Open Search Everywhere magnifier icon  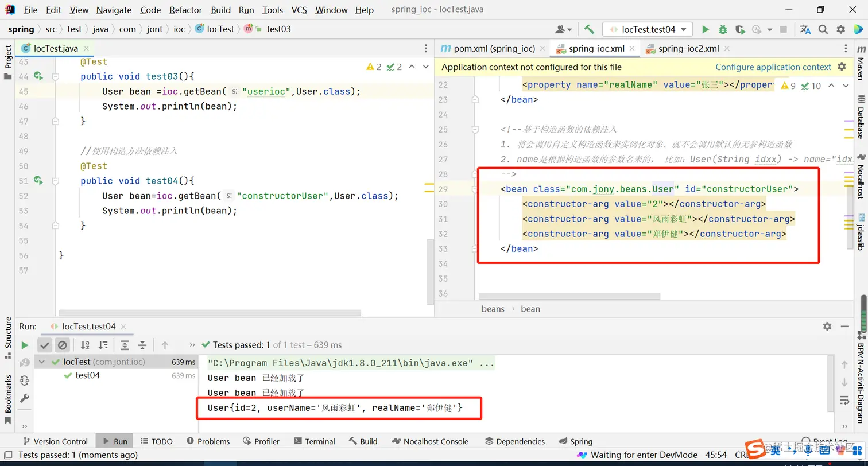click(823, 29)
